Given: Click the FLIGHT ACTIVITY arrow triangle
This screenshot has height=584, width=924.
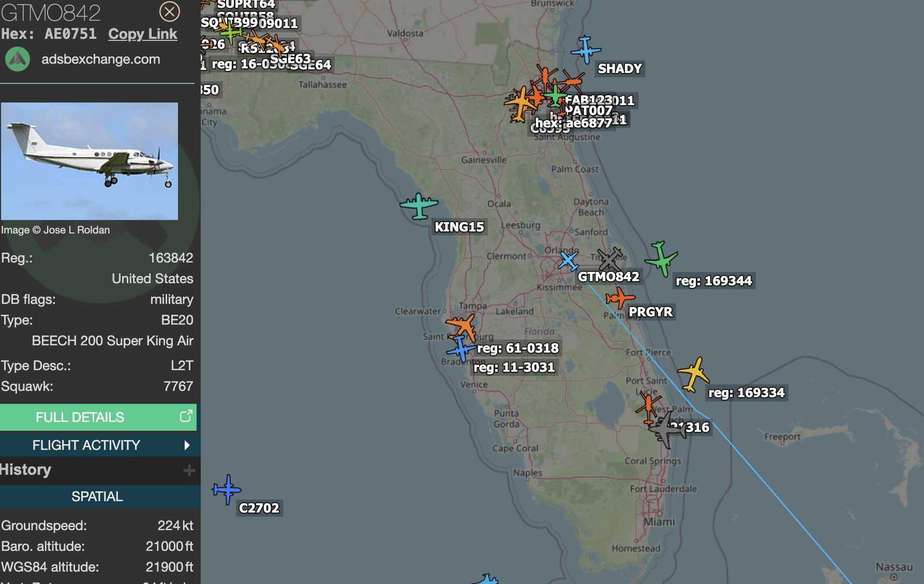Looking at the screenshot, I should point(187,445).
